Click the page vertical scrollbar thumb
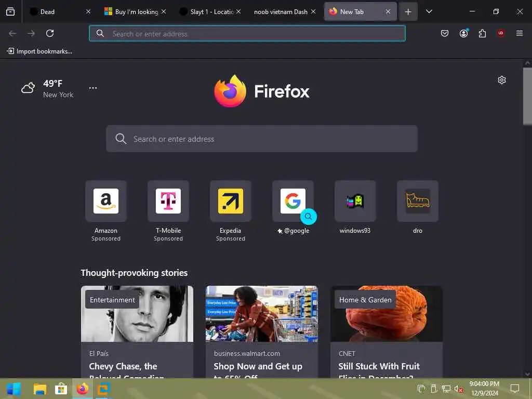Viewport: 532px width, 399px height. tap(527, 96)
